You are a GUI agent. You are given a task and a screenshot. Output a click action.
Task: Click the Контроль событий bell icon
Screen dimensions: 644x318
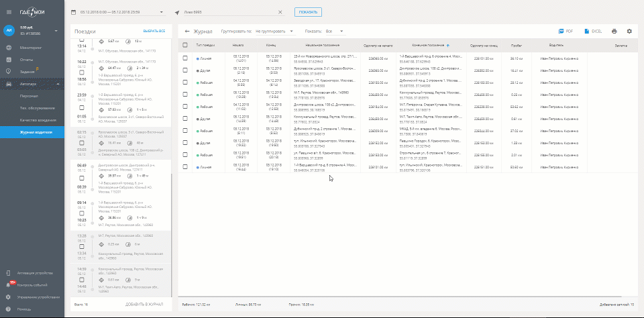pyautogui.click(x=9, y=284)
